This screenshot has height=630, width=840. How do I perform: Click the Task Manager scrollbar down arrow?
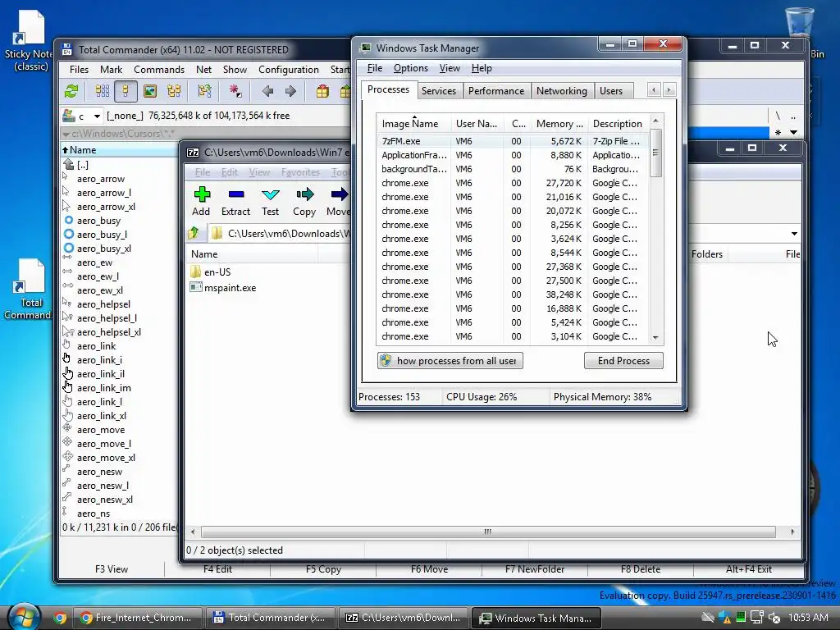pyautogui.click(x=655, y=337)
